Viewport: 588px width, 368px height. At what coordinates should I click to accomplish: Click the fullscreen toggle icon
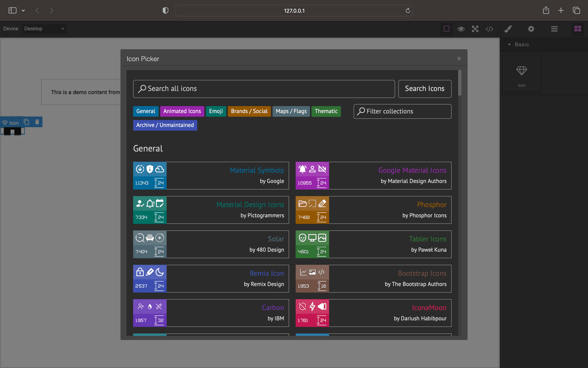[475, 29]
